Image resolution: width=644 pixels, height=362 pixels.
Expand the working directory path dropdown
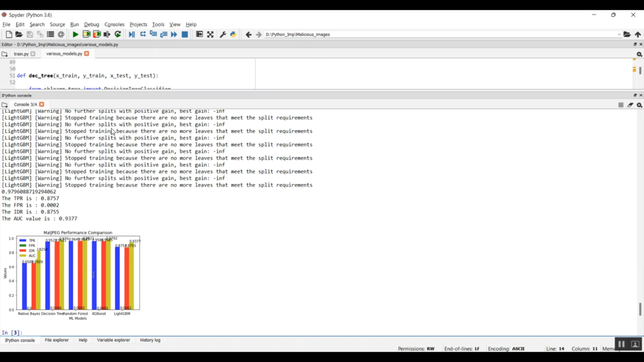pos(619,35)
